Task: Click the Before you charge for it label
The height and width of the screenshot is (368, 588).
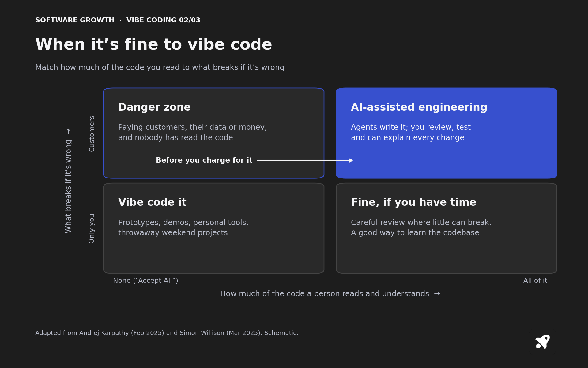Action: (204, 160)
